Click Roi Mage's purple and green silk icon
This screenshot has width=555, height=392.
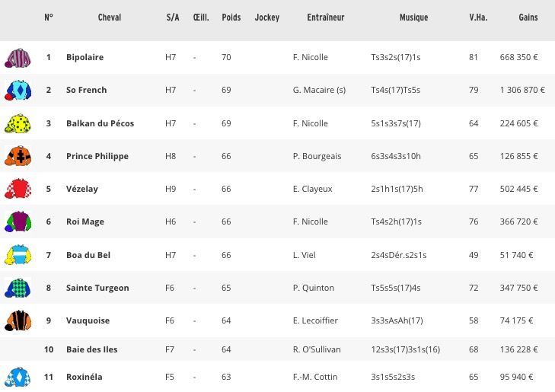coord(18,221)
